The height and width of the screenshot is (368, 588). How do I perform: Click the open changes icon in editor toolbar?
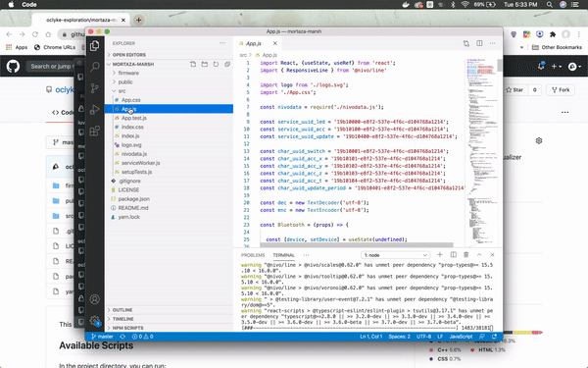click(x=466, y=43)
